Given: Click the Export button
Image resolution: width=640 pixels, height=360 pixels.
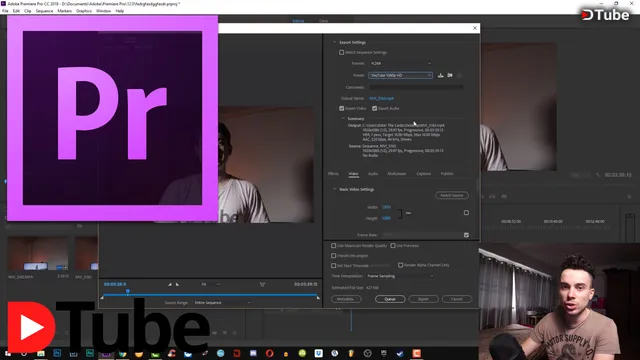Looking at the screenshot, I should (x=423, y=299).
